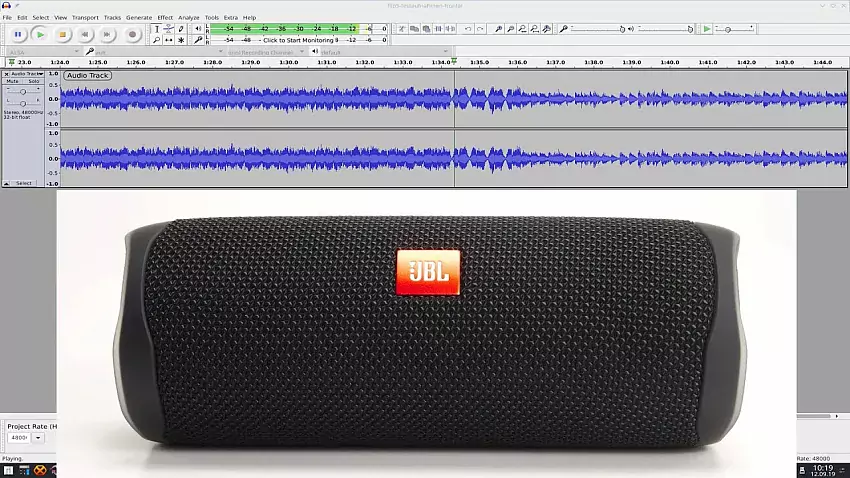Click the green Play transport button
The width and height of the screenshot is (850, 478).
(x=40, y=35)
